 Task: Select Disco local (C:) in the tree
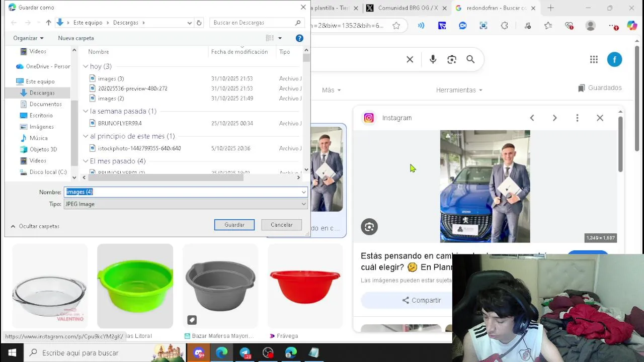[x=43, y=172]
